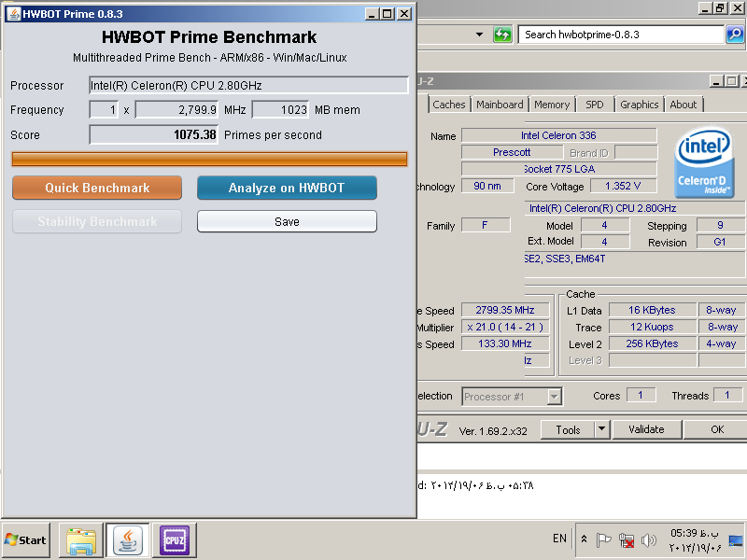Screen dimensions: 747x560
Task: Click the Intel Celeron 336 name value
Action: (x=558, y=135)
